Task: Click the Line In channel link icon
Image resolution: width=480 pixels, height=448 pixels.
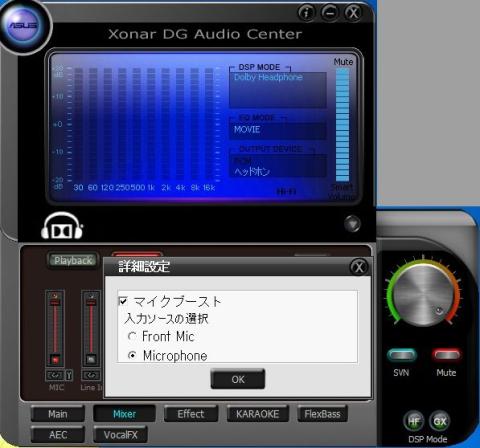Action: (x=91, y=375)
